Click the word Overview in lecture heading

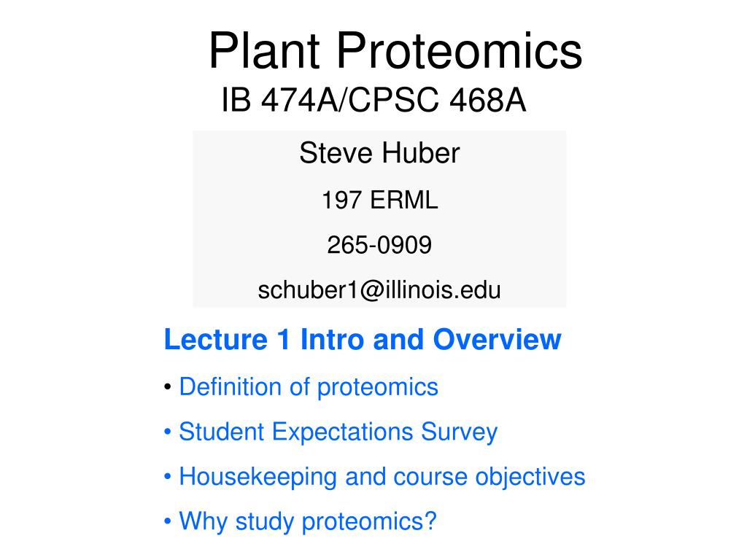pos(497,340)
